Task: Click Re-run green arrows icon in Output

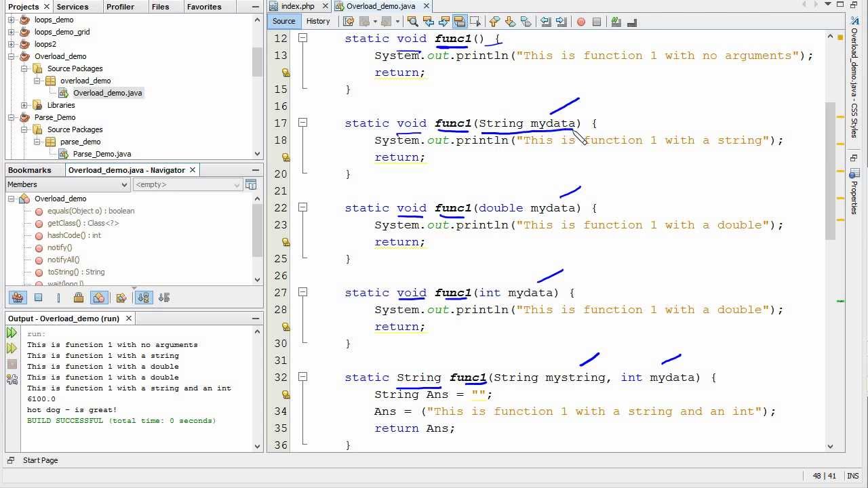Action: (x=12, y=333)
